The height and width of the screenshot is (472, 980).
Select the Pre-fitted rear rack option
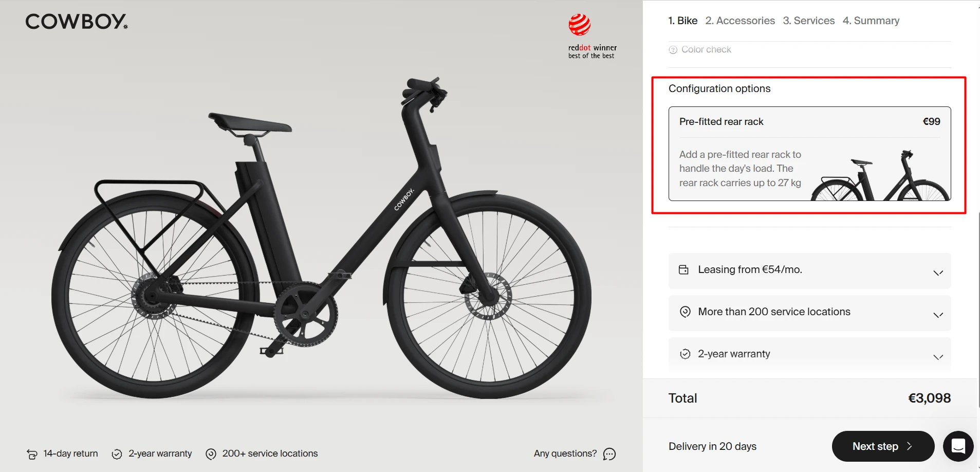tap(809, 154)
